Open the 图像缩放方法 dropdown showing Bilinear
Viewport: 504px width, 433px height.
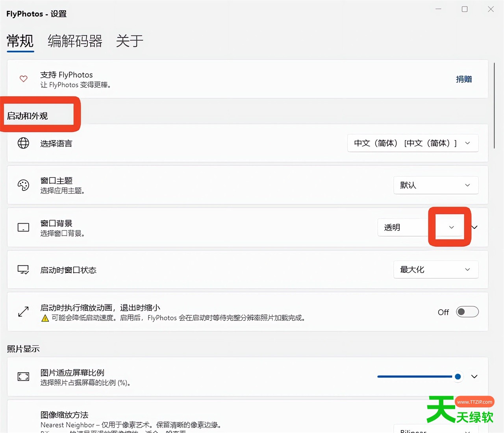(436, 429)
